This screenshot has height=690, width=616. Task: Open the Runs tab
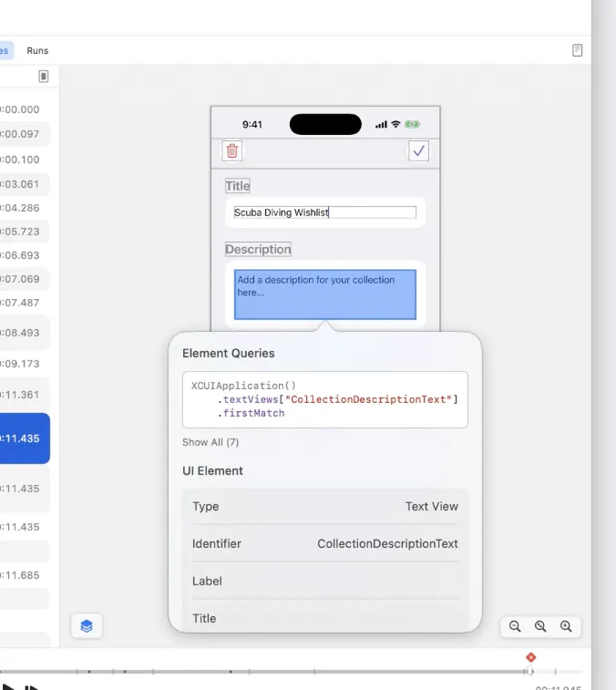(37, 51)
